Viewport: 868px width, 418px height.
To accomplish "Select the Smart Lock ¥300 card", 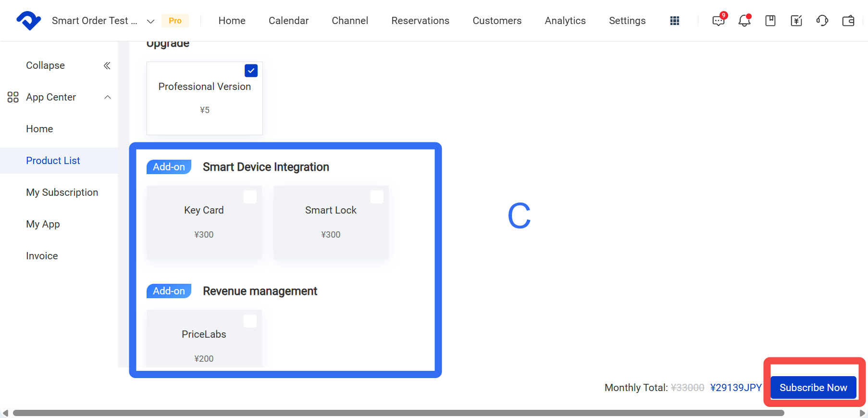I will 331,222.
